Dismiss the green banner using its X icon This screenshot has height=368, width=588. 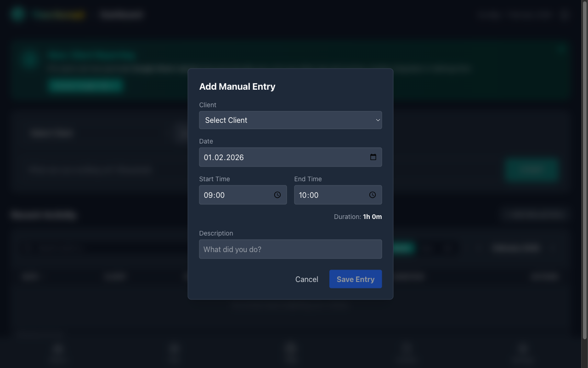[x=561, y=49]
